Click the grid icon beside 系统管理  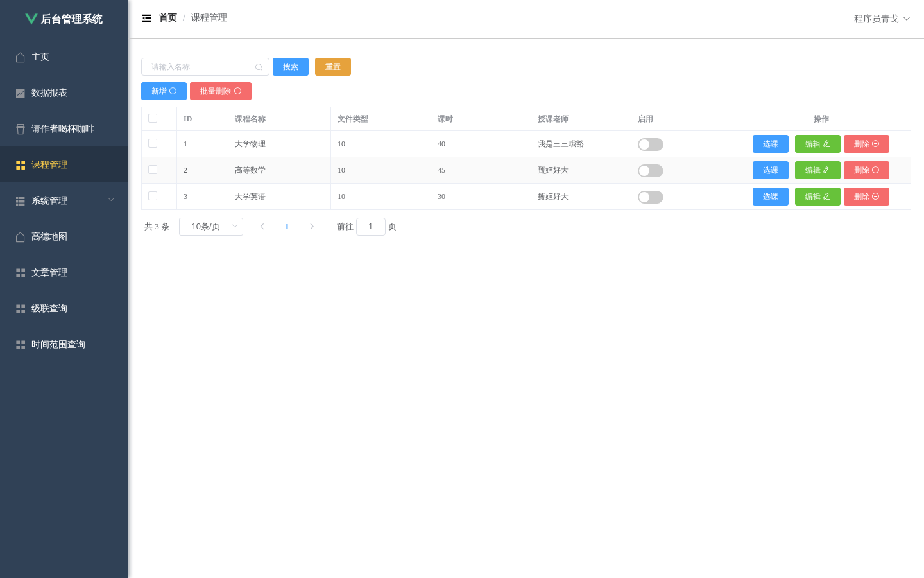pos(21,201)
